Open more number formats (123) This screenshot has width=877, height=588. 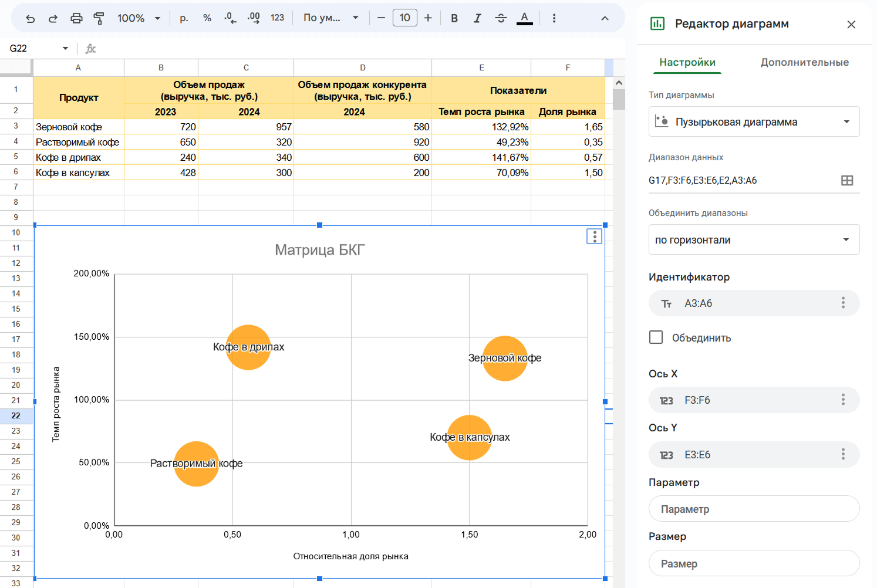coord(278,18)
